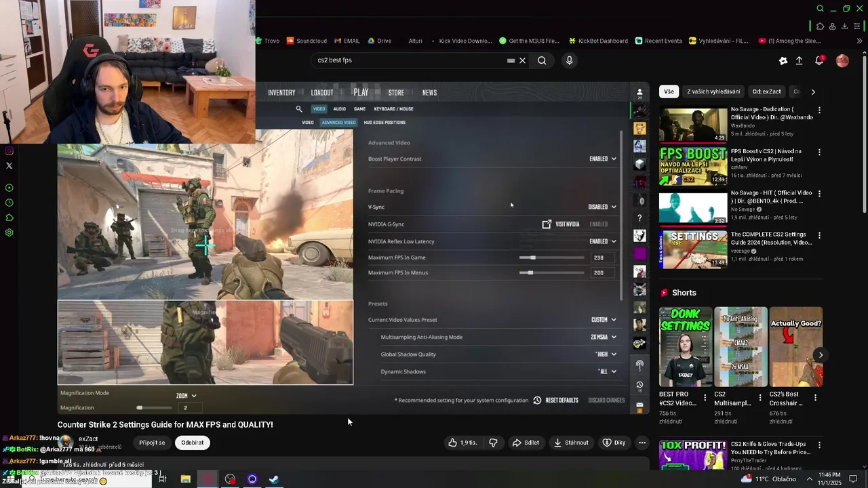Dislike the video with thumbs down

(493, 443)
